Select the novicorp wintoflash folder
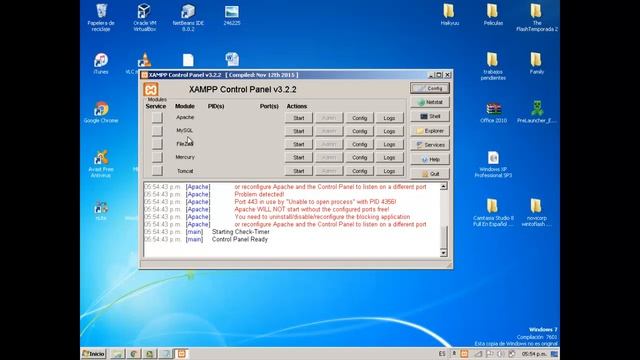Screen dimensions: 640x360 point(537,213)
